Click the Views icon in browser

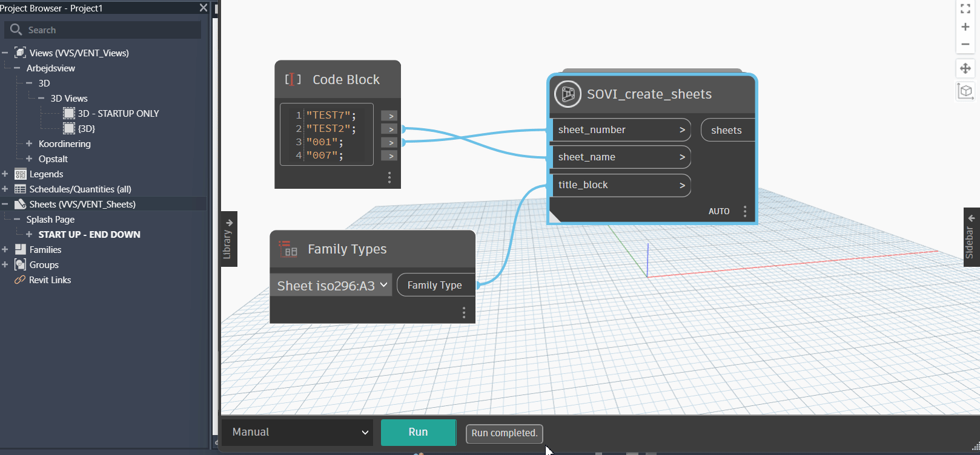click(x=21, y=53)
